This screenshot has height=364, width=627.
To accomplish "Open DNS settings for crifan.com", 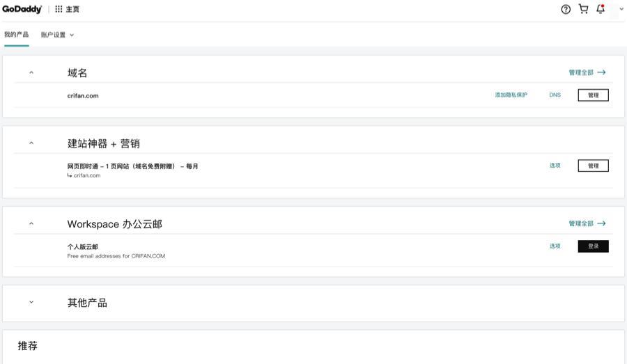I will 555,95.
